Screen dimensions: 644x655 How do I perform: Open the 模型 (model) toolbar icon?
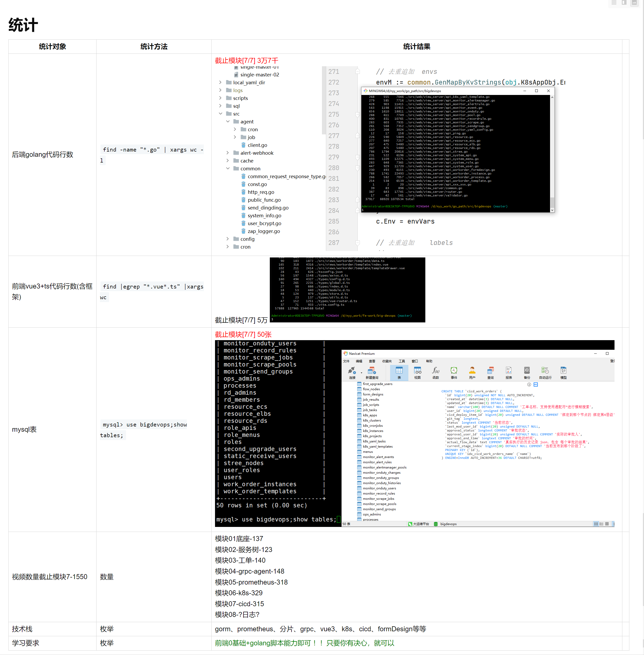[x=564, y=370]
